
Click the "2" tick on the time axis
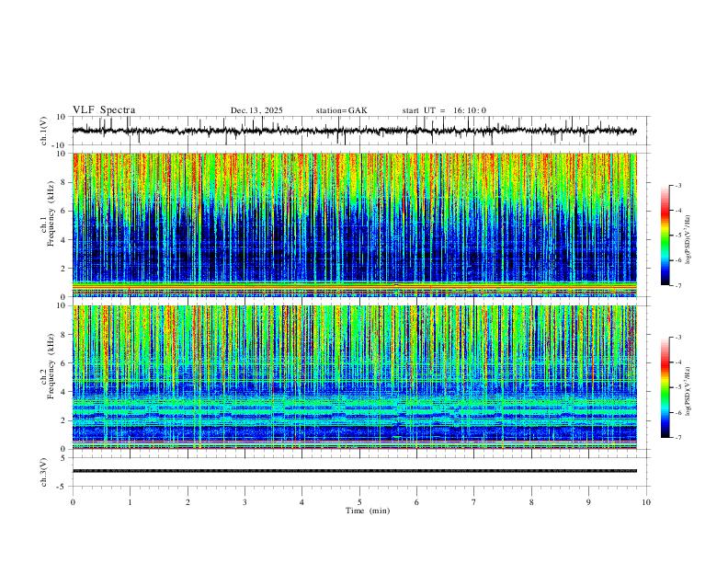pyautogui.click(x=188, y=502)
